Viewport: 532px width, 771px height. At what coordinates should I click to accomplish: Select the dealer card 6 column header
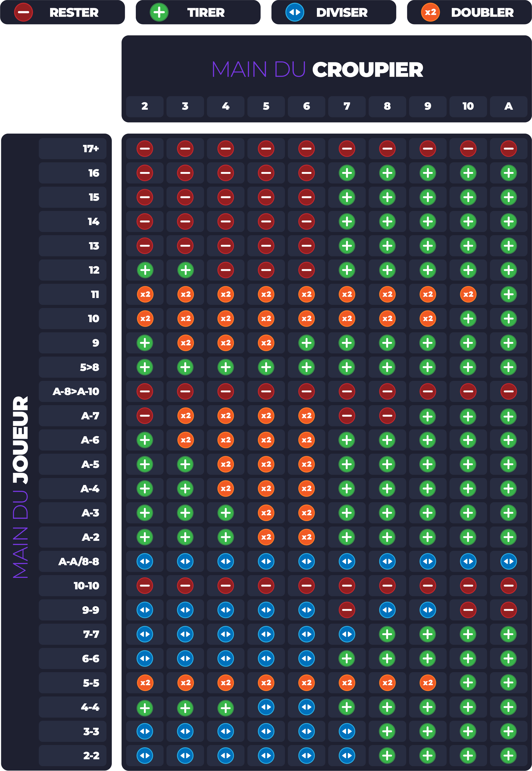point(306,106)
